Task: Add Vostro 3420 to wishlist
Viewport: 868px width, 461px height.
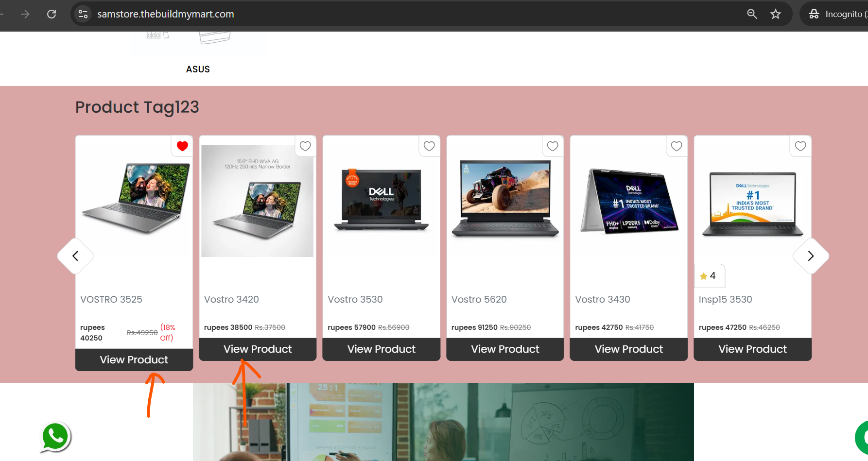Action: (x=305, y=146)
